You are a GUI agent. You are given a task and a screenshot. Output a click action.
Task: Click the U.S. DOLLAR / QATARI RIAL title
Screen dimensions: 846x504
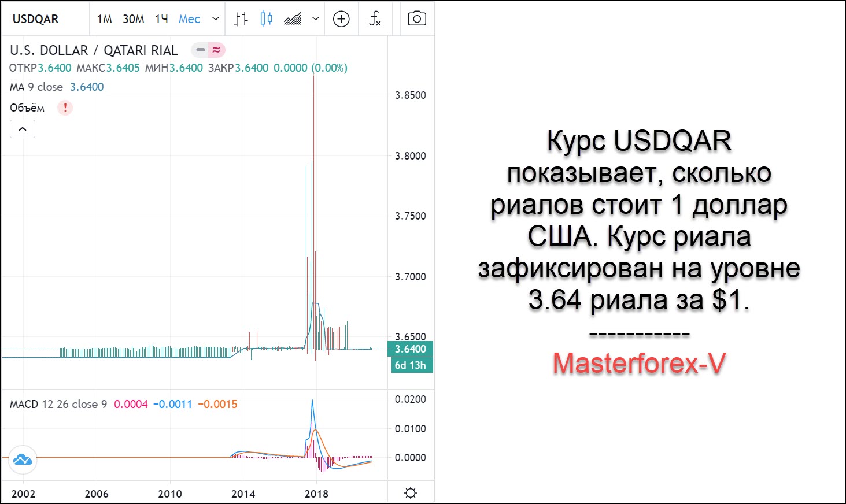coord(94,50)
